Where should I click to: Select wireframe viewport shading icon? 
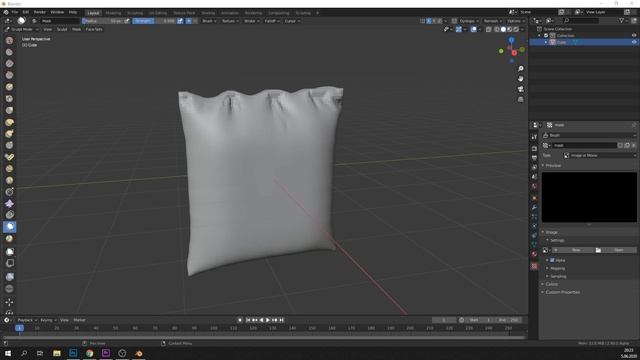click(x=497, y=29)
